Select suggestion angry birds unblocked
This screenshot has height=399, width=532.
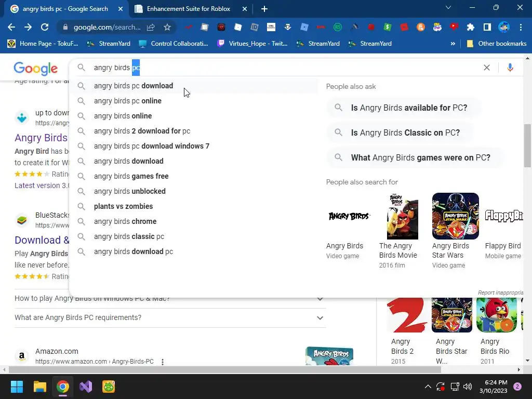pos(194,191)
